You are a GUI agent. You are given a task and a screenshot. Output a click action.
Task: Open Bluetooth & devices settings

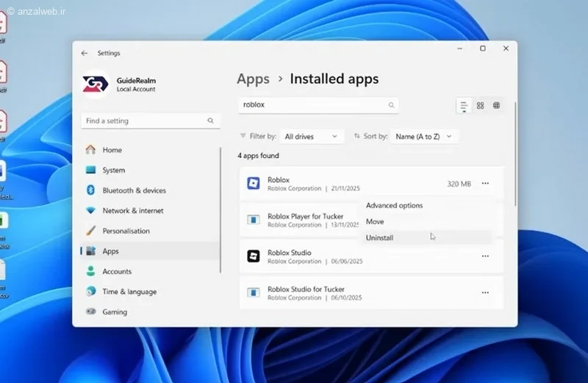coord(150,190)
